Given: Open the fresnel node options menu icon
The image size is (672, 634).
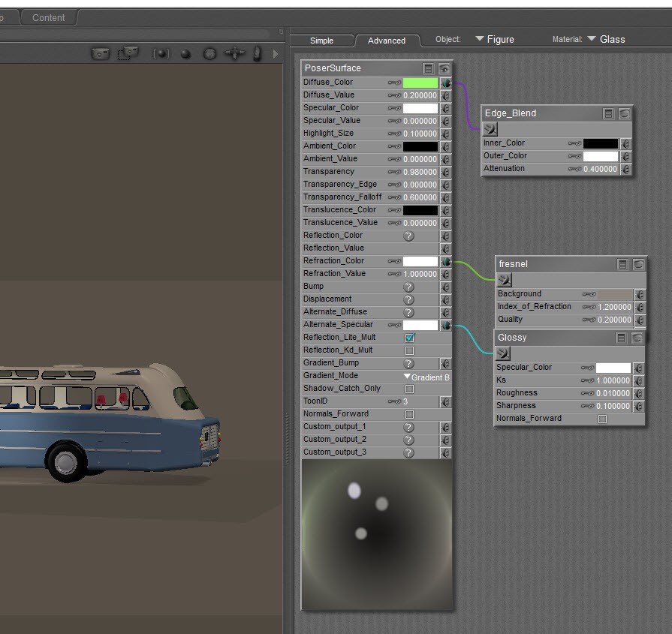Looking at the screenshot, I should [x=622, y=264].
